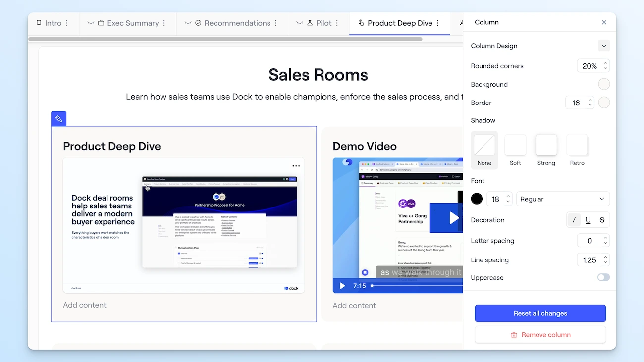Select the Product Deep Dive tab

(x=400, y=23)
